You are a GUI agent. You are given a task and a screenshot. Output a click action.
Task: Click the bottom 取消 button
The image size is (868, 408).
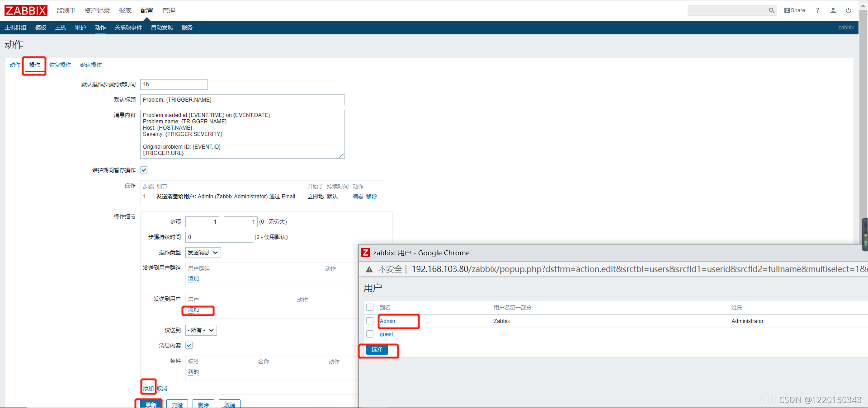[230, 405]
